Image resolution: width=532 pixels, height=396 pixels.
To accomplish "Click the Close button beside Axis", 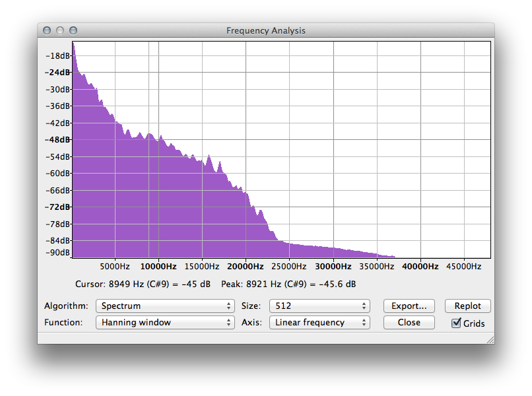I will (409, 322).
